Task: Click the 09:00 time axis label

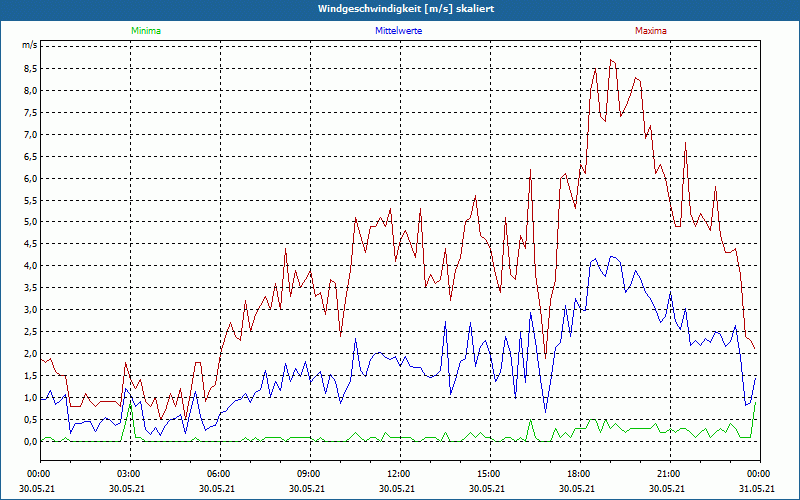Action: coord(309,474)
